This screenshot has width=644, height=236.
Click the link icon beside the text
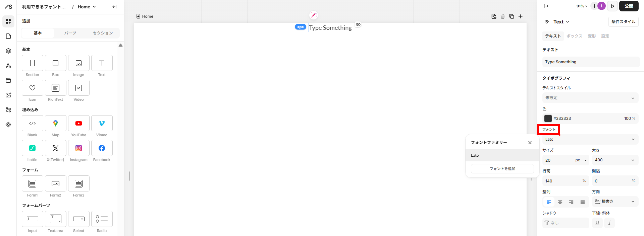coord(358,24)
